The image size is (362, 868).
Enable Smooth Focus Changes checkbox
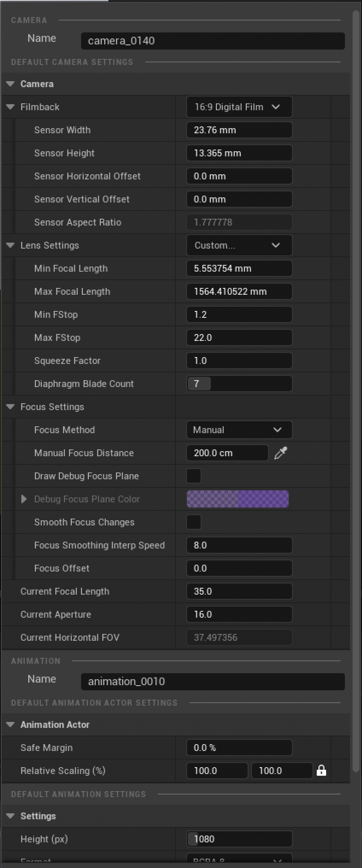[x=194, y=522]
